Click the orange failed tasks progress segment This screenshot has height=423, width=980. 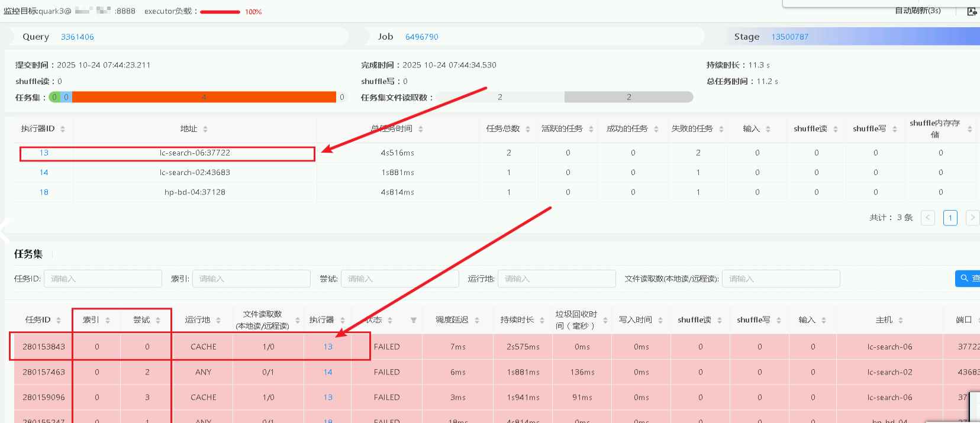[204, 97]
